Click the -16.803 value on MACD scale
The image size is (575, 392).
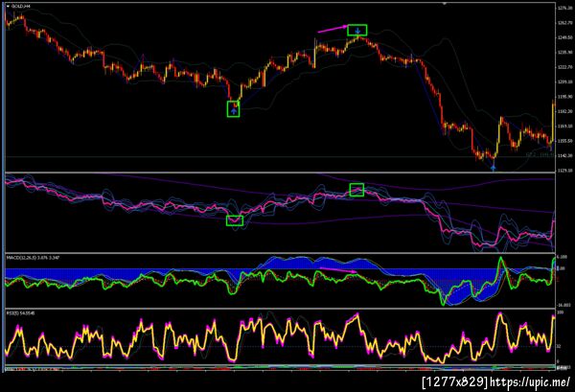pyautogui.click(x=564, y=305)
